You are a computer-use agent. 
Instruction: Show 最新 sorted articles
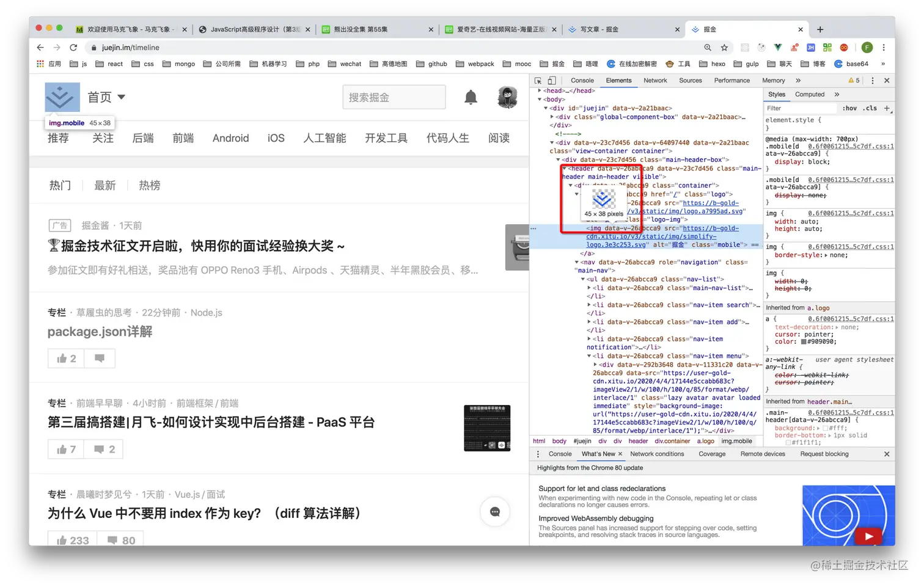[x=105, y=185]
